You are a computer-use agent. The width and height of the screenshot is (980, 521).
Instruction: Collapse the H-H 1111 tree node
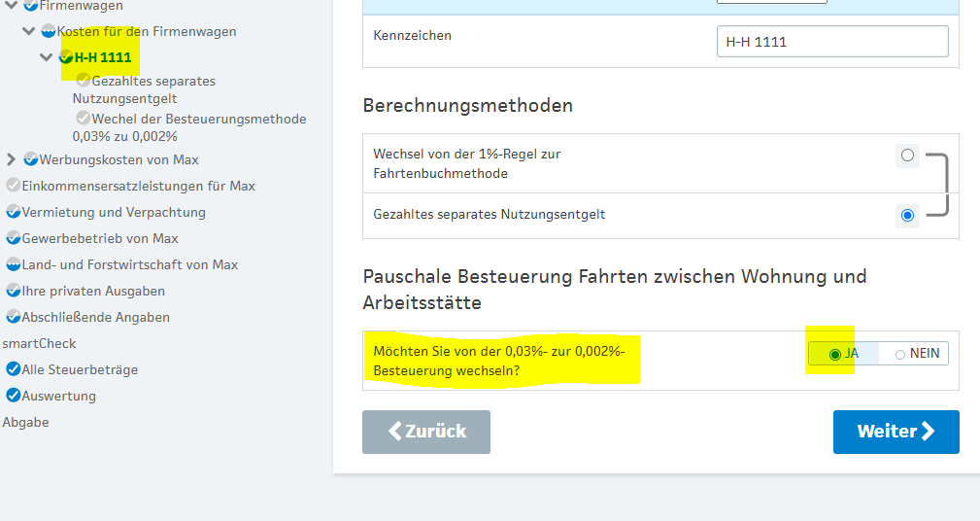coord(47,57)
